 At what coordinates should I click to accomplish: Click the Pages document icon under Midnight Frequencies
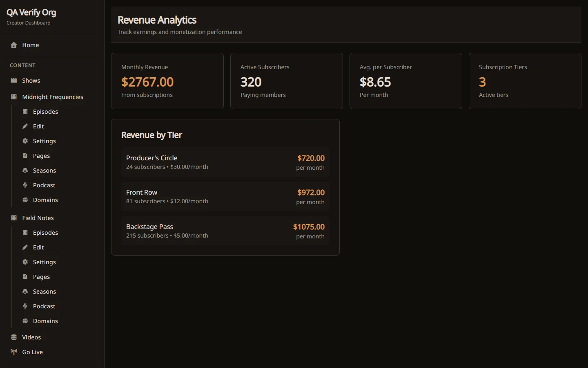(x=25, y=156)
